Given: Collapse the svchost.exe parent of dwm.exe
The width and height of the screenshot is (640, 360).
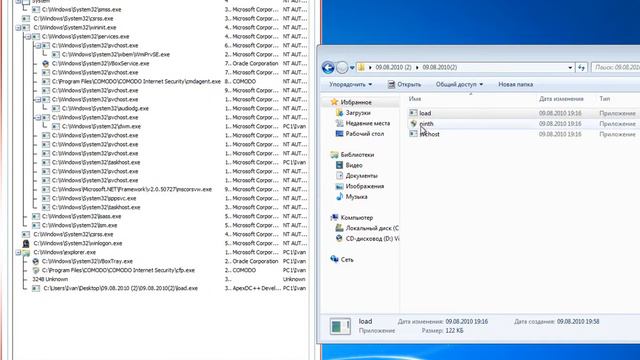Looking at the screenshot, I should 38,118.
